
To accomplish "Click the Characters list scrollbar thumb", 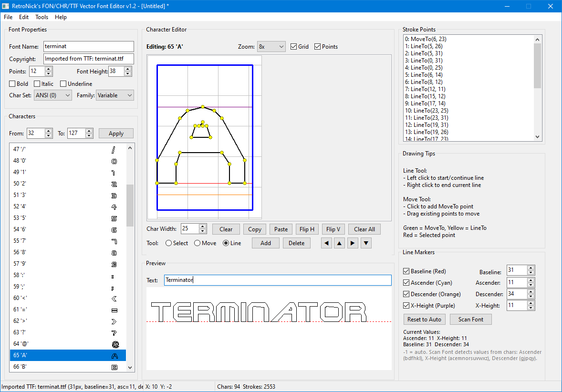I will 130,206.
